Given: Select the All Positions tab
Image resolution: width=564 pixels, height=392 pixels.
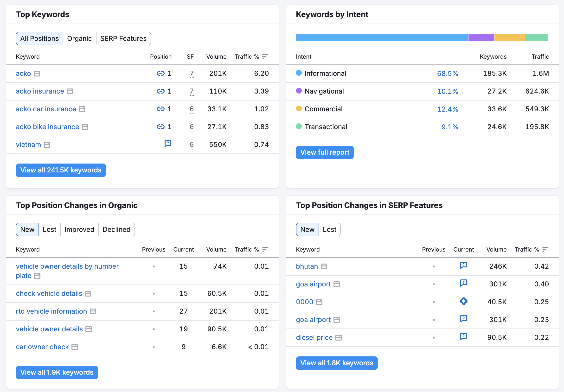Looking at the screenshot, I should click(39, 38).
